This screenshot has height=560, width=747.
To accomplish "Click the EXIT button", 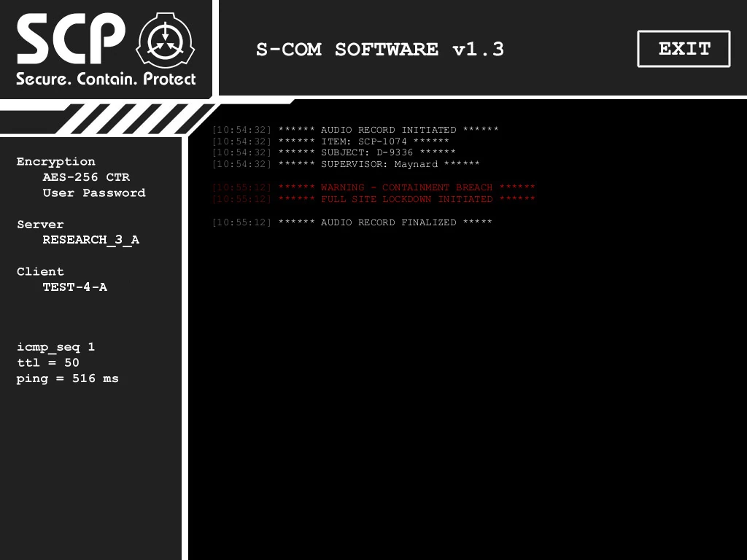I will click(x=684, y=49).
